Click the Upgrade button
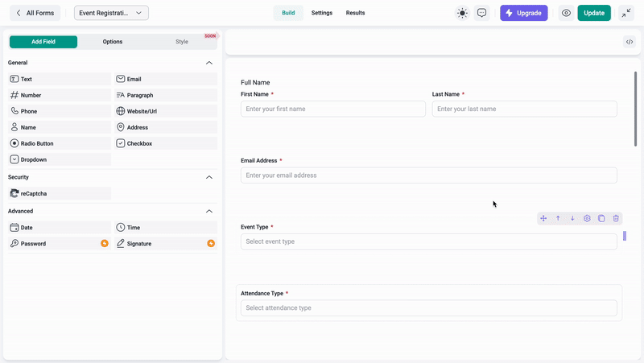This screenshot has height=363, width=644. coord(523,13)
